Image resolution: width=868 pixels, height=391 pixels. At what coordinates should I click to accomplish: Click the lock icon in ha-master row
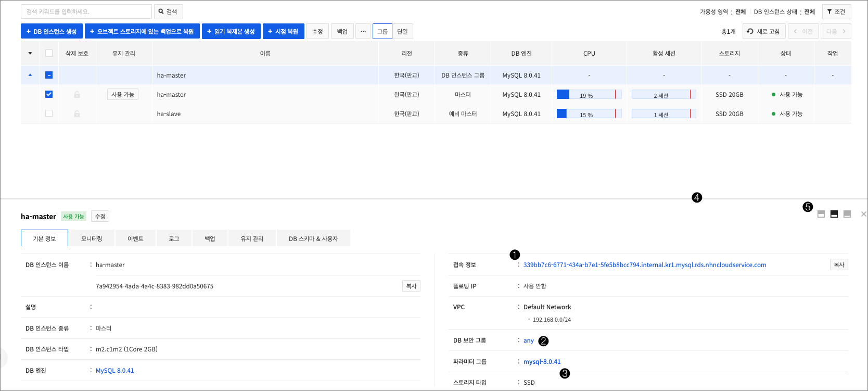click(x=77, y=95)
